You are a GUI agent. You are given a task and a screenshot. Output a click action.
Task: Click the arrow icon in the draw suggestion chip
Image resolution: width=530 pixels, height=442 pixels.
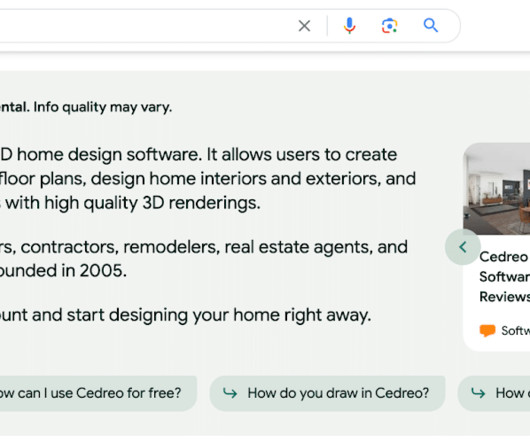tap(230, 393)
